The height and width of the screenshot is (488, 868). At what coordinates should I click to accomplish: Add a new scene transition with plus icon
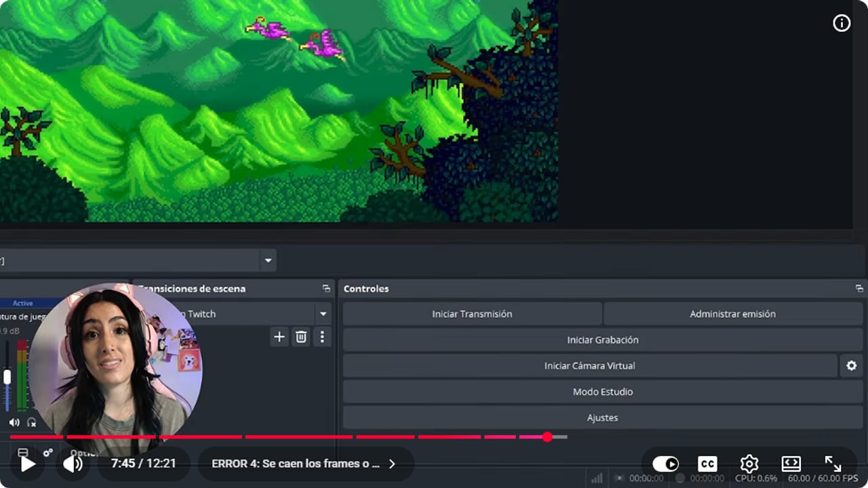[x=279, y=337]
